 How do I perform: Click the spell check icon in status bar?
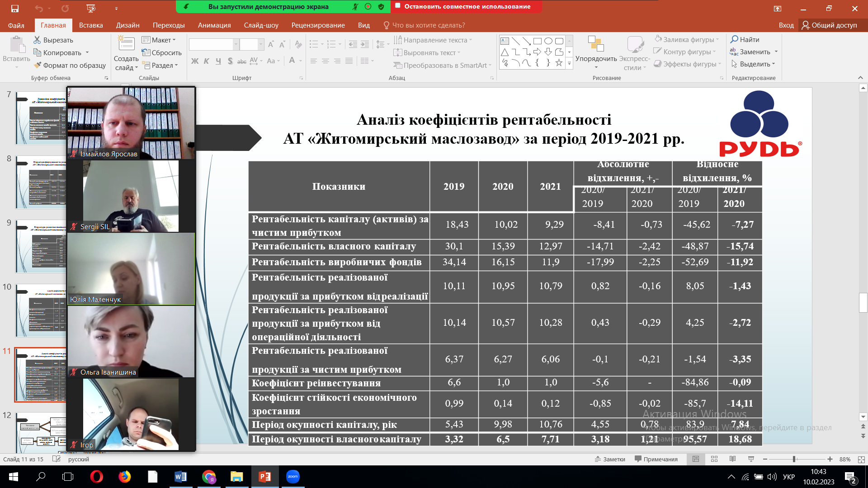pyautogui.click(x=57, y=459)
